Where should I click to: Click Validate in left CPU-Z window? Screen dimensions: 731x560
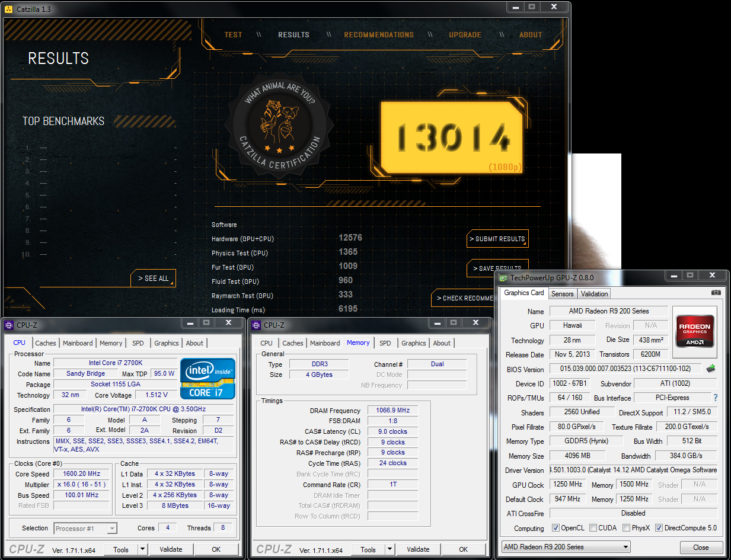[171, 549]
